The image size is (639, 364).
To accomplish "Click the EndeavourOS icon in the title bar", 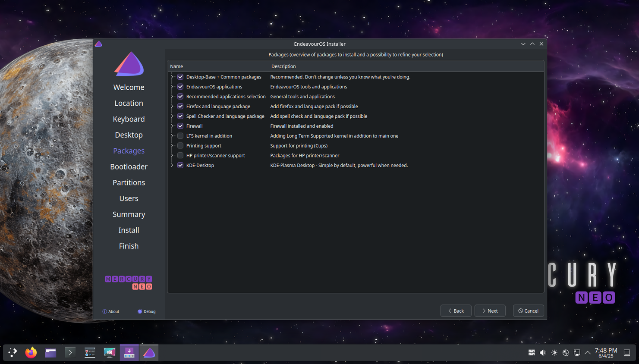I will click(98, 44).
